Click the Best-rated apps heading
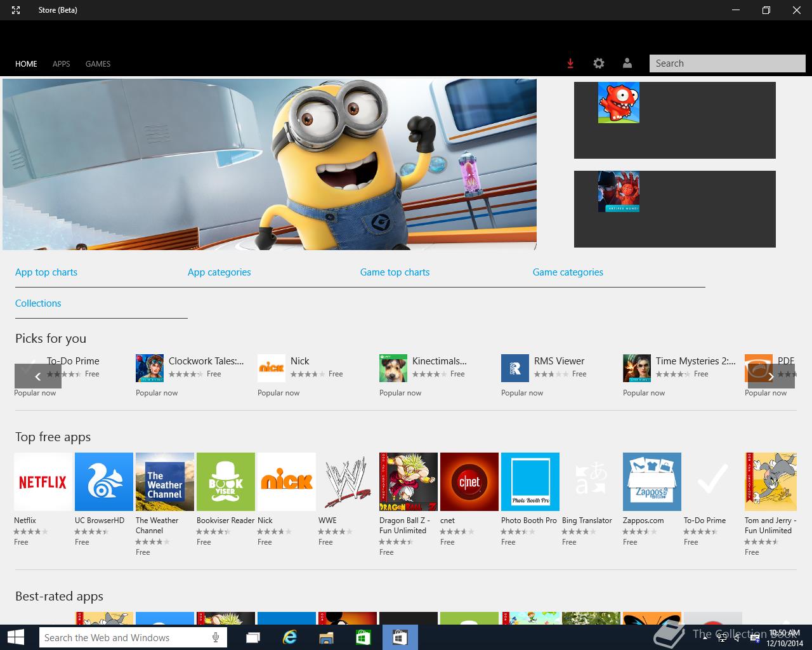 tap(59, 597)
